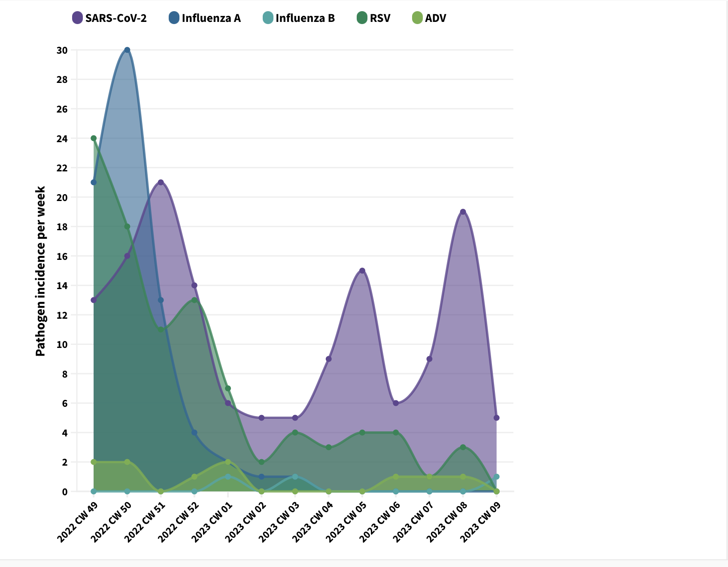Click RSV data point at 2022 CW 52
728x567 pixels.
pos(194,300)
